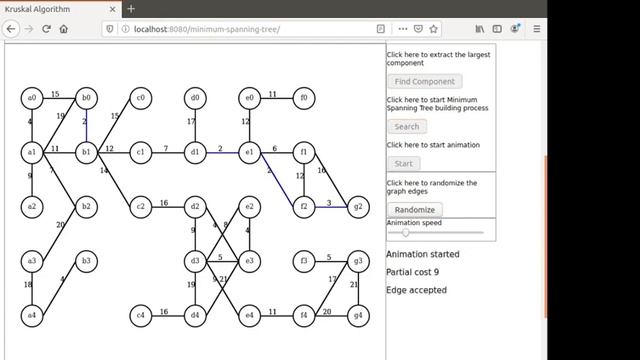Click graph node e3

(x=249, y=261)
